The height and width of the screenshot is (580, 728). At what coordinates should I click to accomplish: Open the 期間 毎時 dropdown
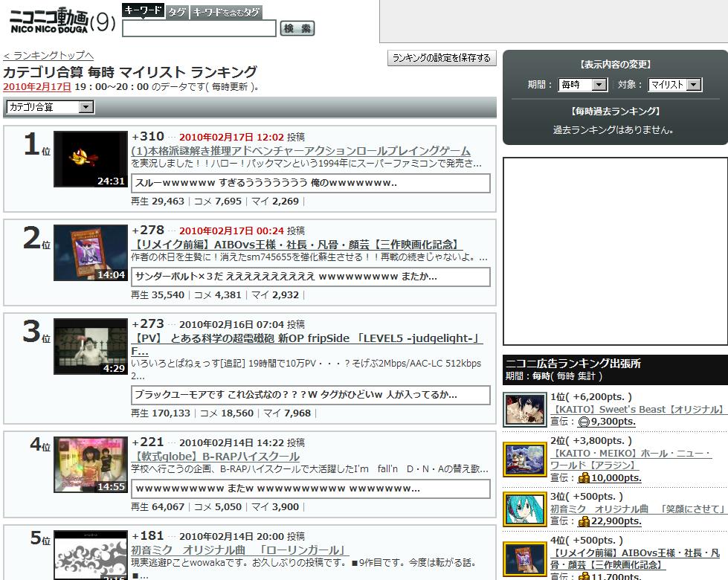pyautogui.click(x=582, y=85)
